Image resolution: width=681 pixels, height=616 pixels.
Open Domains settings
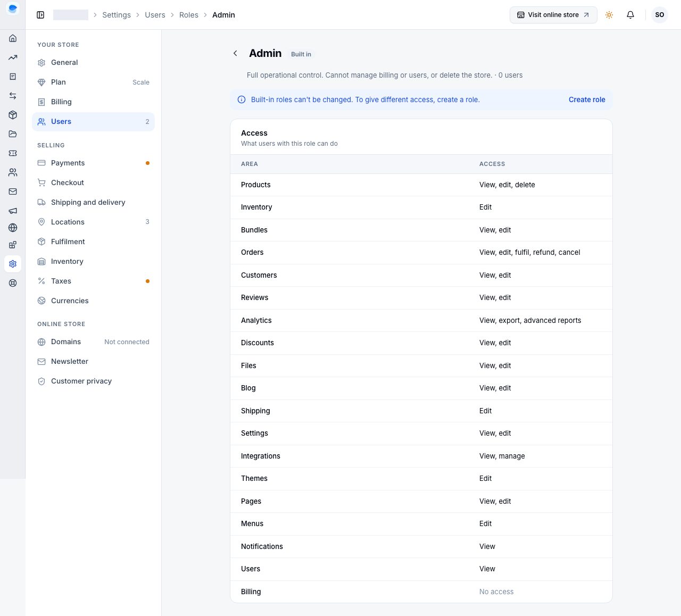93,342
